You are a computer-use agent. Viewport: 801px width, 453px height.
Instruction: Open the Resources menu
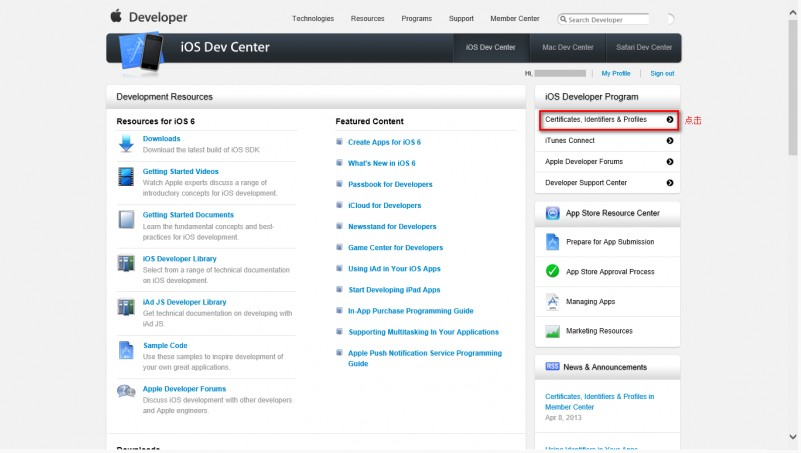click(367, 18)
